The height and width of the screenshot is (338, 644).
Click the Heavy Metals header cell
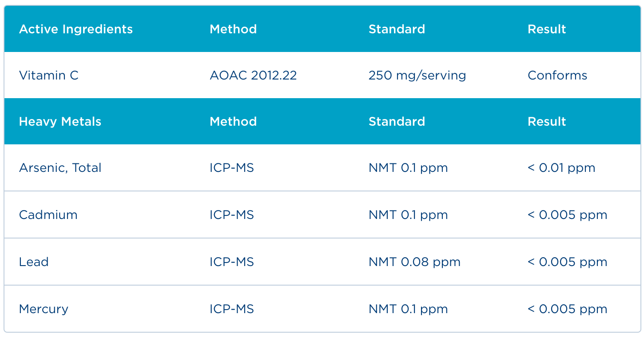click(60, 122)
